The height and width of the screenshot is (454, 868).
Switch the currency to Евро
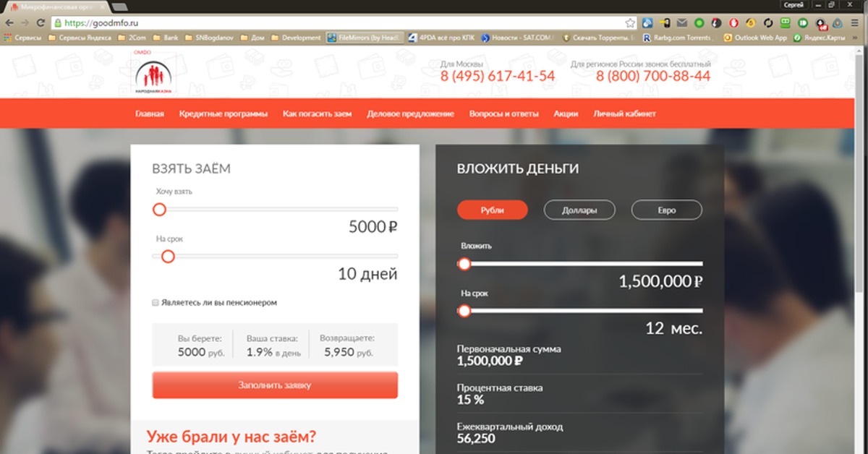[666, 210]
